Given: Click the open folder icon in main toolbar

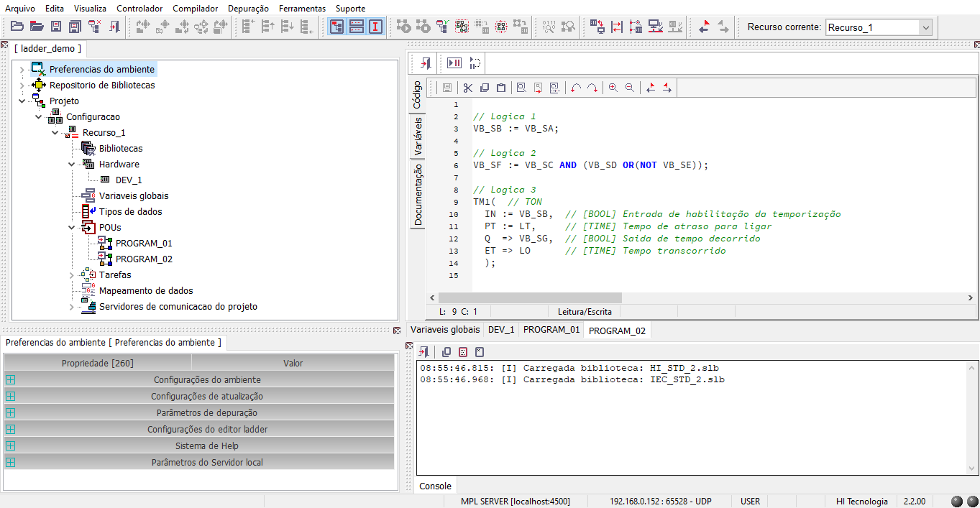Looking at the screenshot, I should pos(17,27).
